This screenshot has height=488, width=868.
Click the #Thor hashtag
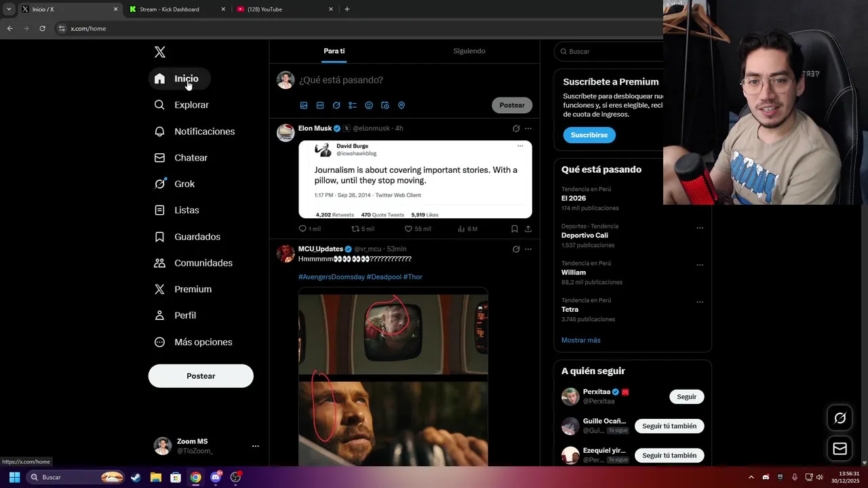(x=413, y=277)
